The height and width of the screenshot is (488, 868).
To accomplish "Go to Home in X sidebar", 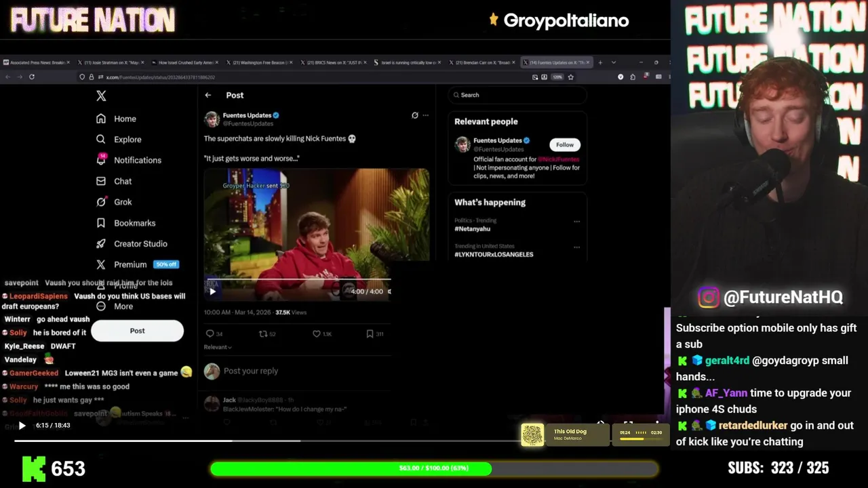I will click(116, 119).
